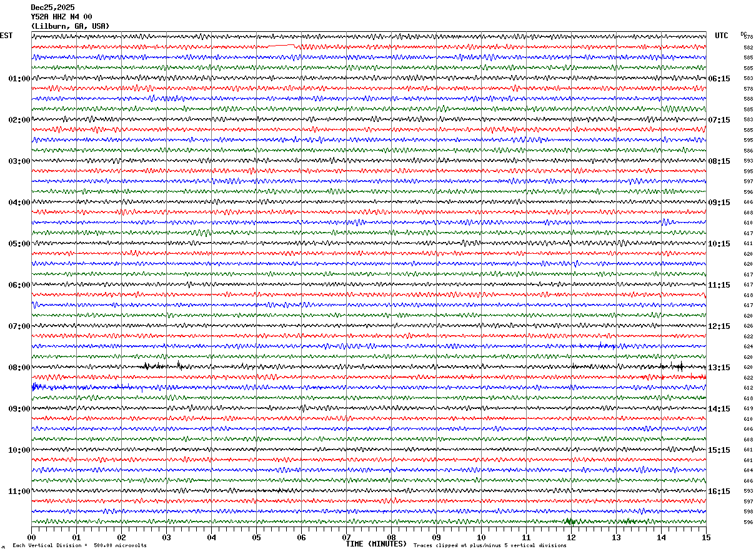
Task: Select the 09:00 EST row label
Action: (x=19, y=409)
